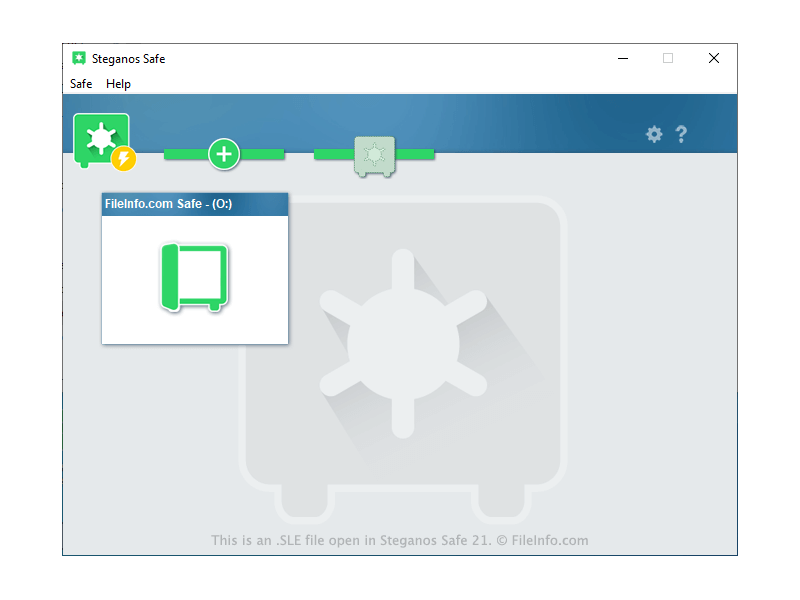The width and height of the screenshot is (800, 600).
Task: Minimize the Steganos Safe window
Action: pos(623,58)
